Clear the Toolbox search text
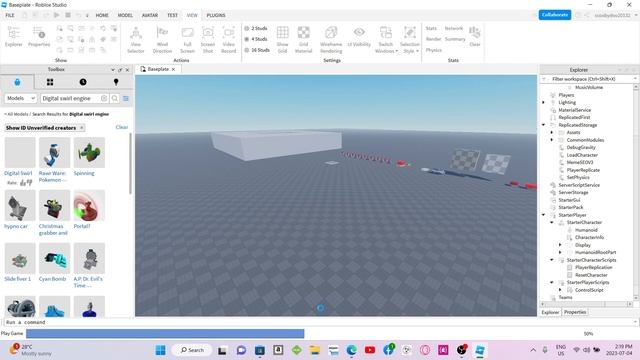 (104, 98)
